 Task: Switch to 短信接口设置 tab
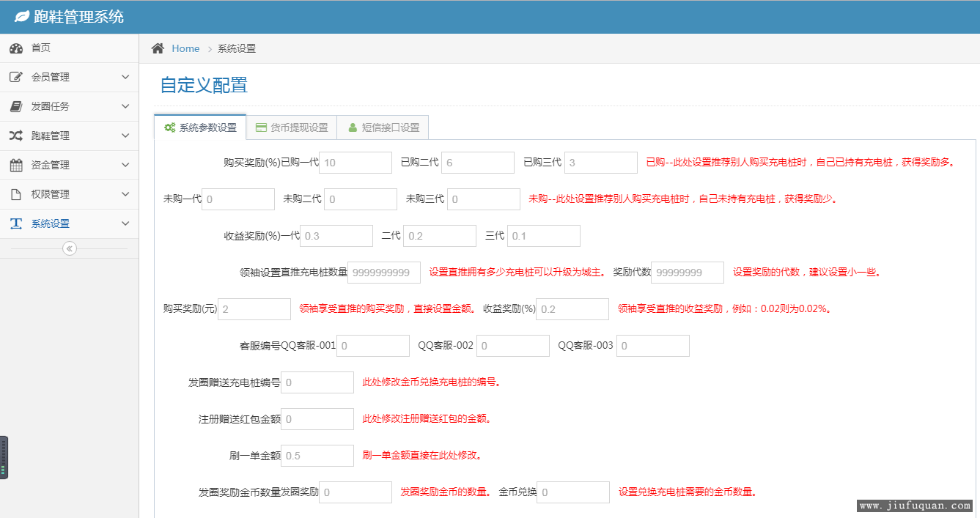383,127
